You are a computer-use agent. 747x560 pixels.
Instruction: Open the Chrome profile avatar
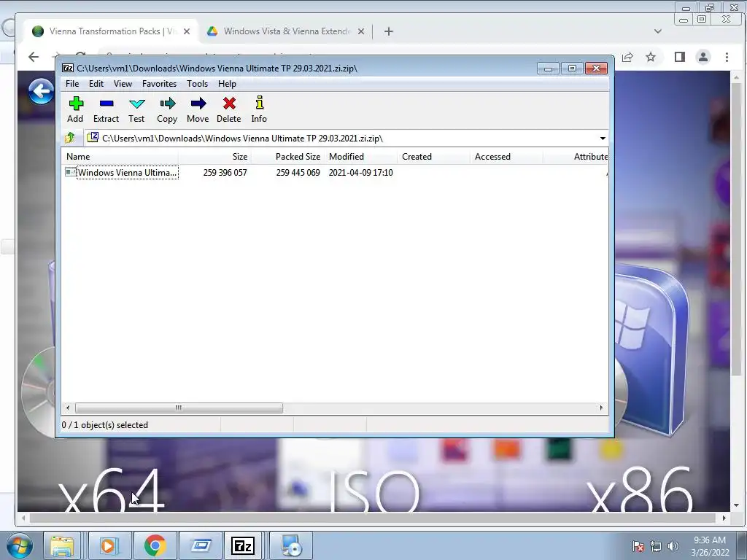tap(703, 57)
